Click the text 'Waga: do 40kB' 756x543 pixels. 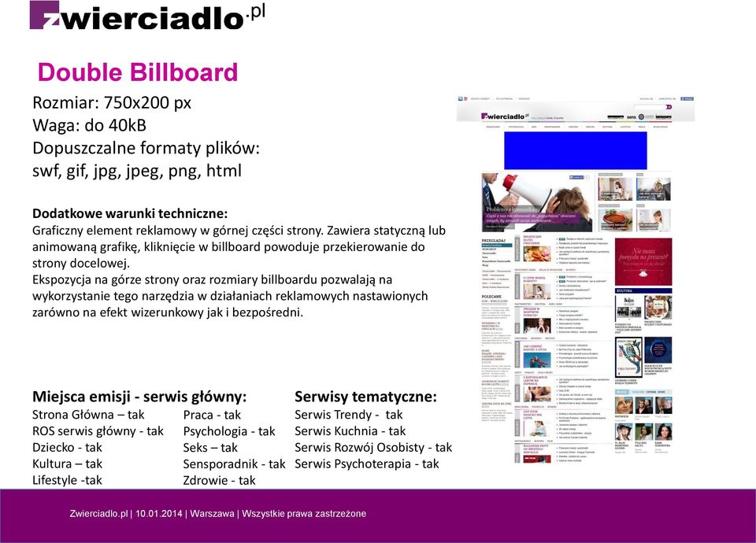pos(89,125)
